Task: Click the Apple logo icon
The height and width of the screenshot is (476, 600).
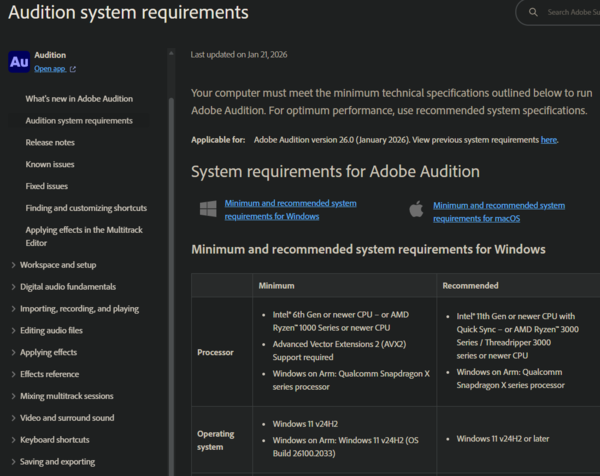Action: click(x=416, y=209)
